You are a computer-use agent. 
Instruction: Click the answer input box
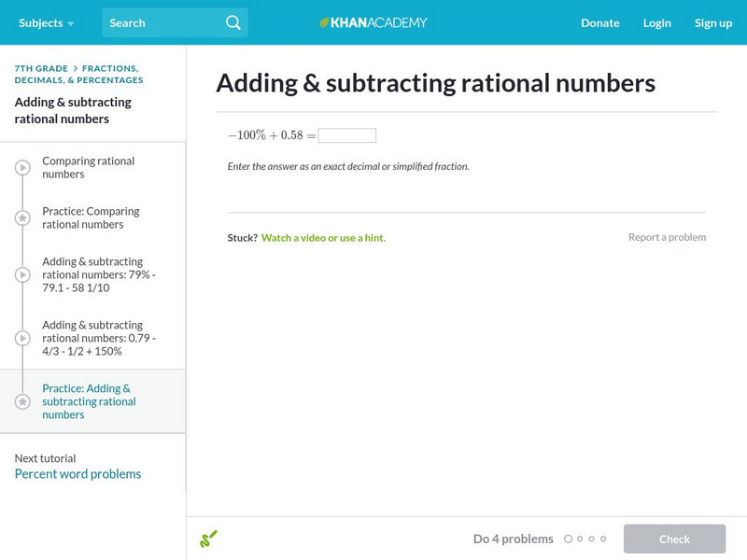[x=346, y=136]
